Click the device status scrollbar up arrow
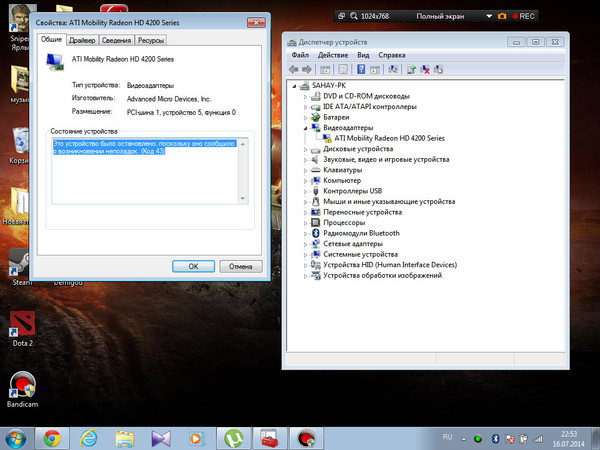This screenshot has height=450, width=600. (243, 144)
